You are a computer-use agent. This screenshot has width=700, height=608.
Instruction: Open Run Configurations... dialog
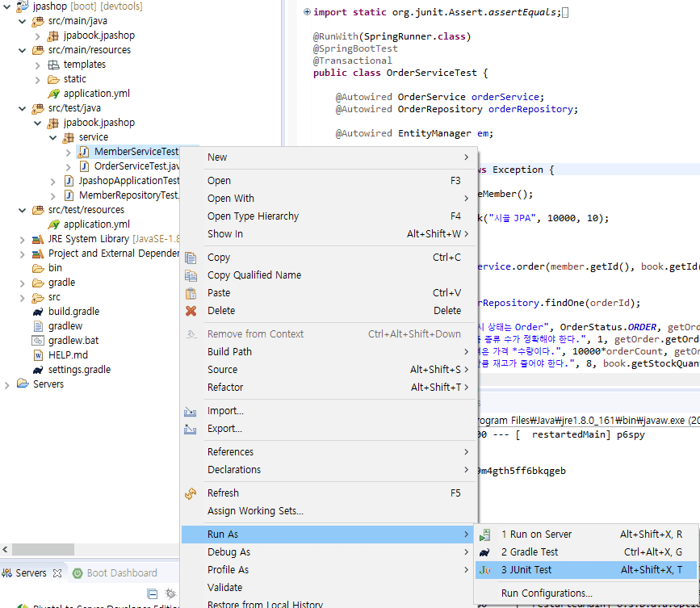pyautogui.click(x=585, y=593)
